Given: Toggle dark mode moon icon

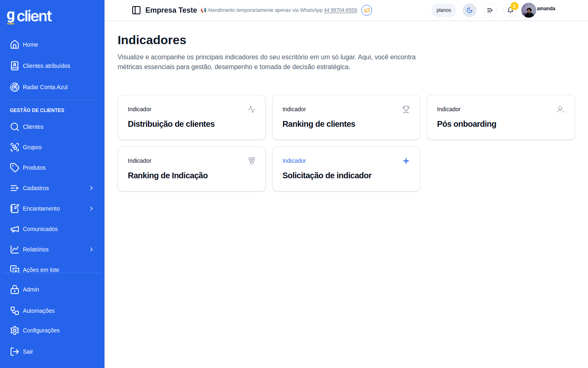Looking at the screenshot, I should coord(470,10).
